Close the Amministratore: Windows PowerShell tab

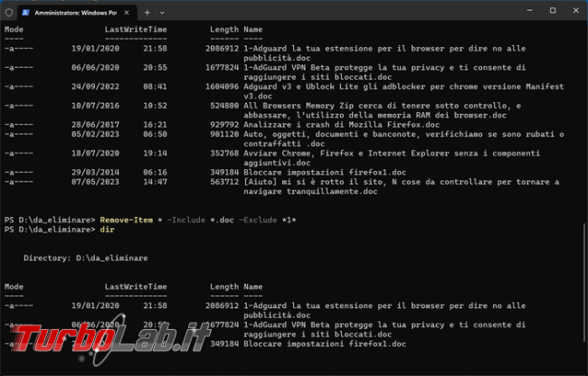pos(127,13)
